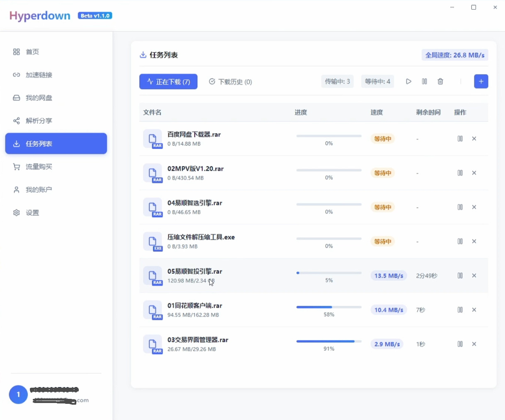Select the 正在下载 tab
Viewport: 505px width, 420px height.
coord(168,82)
